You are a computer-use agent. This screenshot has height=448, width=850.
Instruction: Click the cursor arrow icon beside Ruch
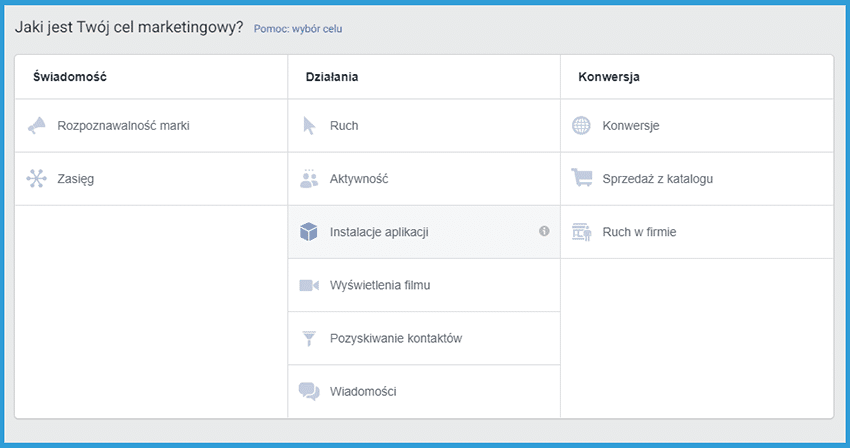point(309,125)
